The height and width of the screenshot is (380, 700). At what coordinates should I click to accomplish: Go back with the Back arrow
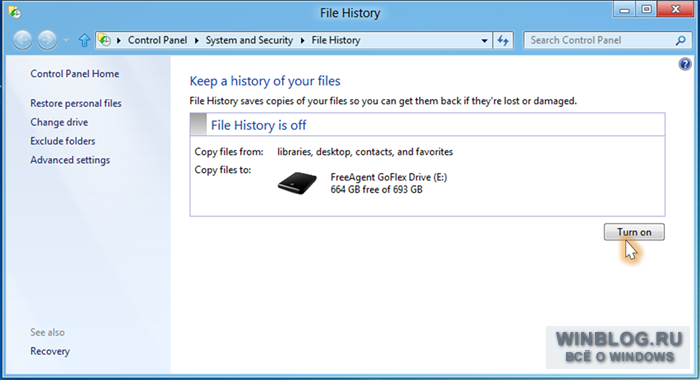coord(22,40)
